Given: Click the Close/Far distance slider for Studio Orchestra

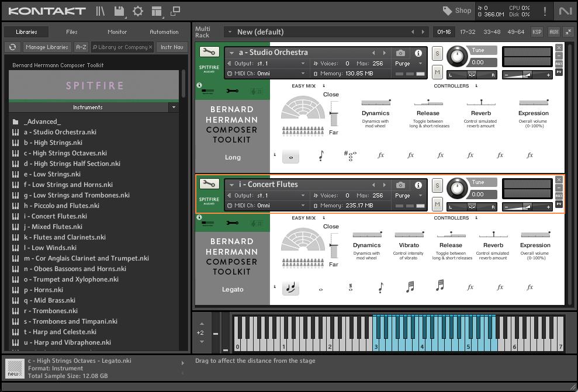Looking at the screenshot, I should tap(334, 113).
